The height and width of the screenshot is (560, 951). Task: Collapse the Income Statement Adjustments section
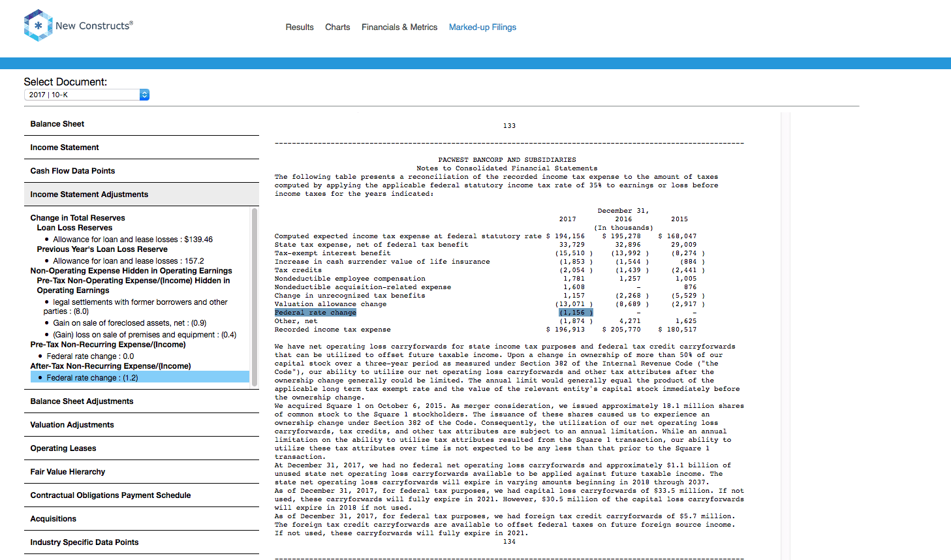click(142, 194)
